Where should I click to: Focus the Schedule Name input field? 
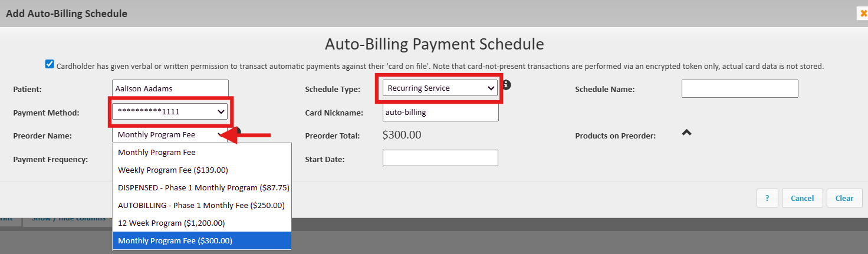point(739,88)
